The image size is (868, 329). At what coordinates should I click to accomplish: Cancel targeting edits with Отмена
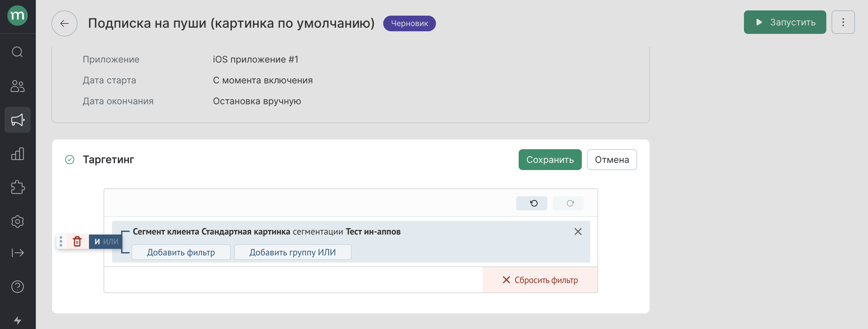point(612,160)
